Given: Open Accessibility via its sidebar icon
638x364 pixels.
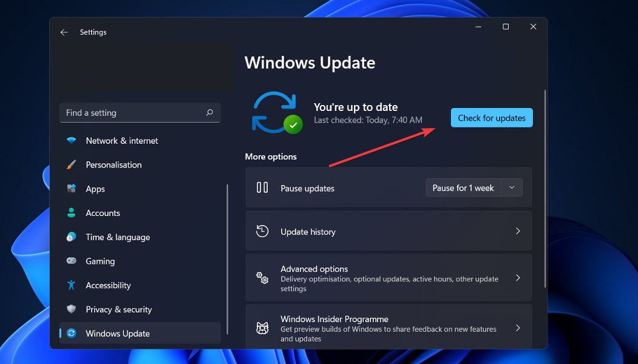Looking at the screenshot, I should coord(71,285).
